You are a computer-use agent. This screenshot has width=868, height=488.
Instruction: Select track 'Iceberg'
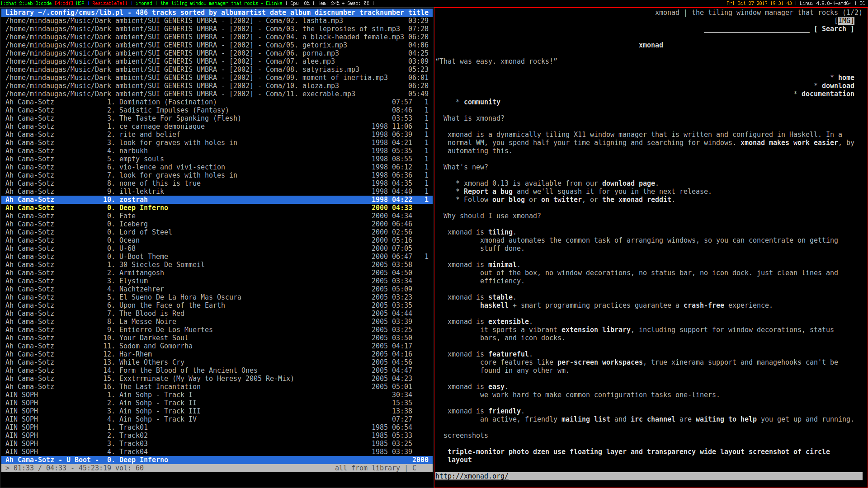tap(217, 224)
